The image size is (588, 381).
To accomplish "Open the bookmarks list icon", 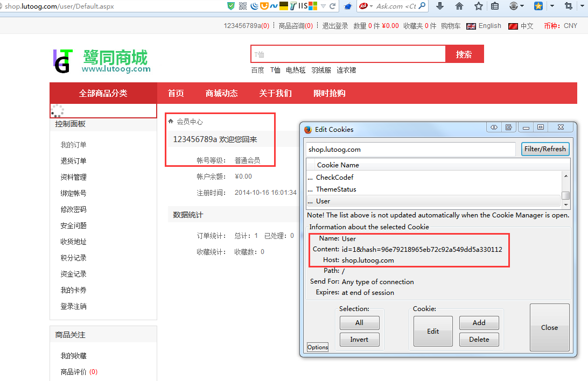I will (495, 6).
